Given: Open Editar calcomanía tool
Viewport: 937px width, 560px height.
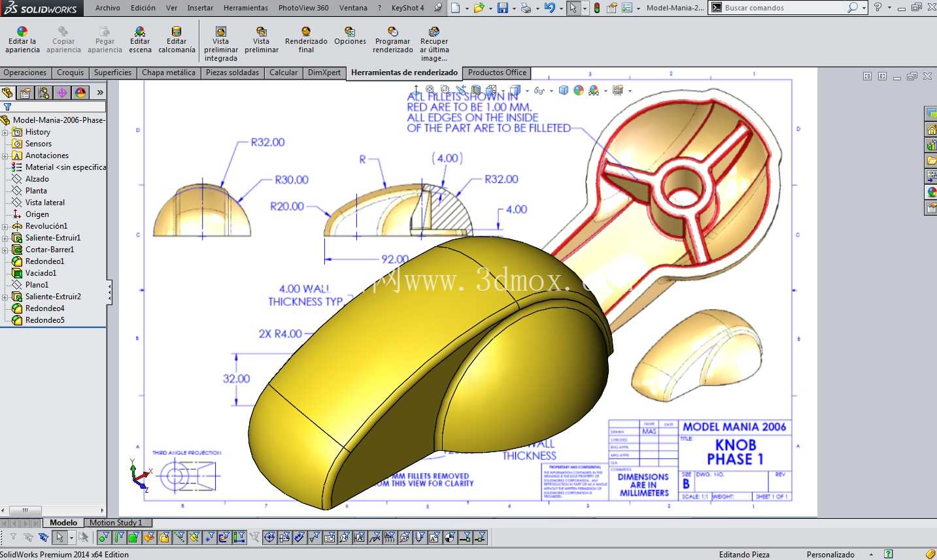Looking at the screenshot, I should point(177,41).
